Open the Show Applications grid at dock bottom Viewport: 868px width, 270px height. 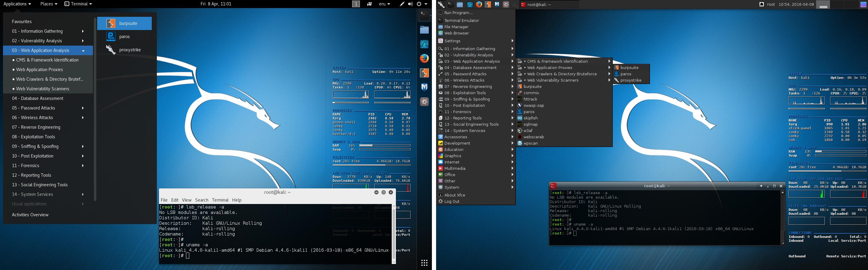pos(424,262)
